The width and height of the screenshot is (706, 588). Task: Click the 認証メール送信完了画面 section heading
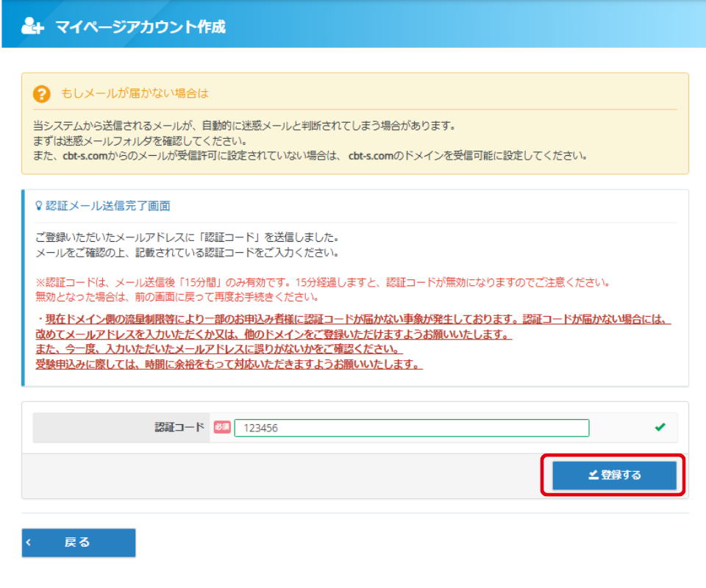(x=108, y=206)
